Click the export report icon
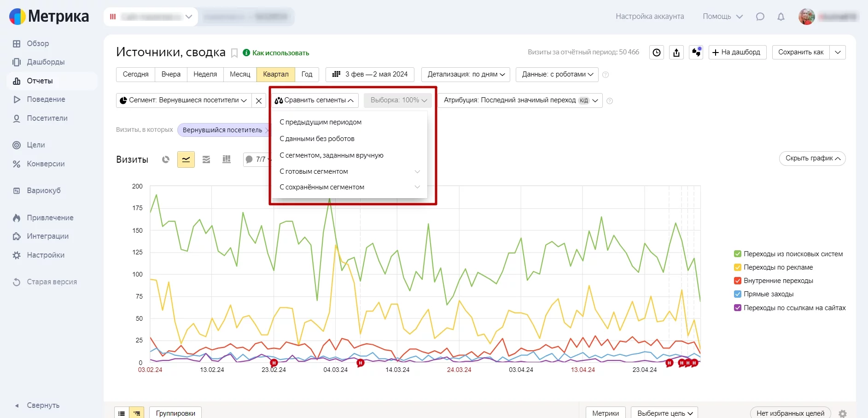 coord(676,53)
